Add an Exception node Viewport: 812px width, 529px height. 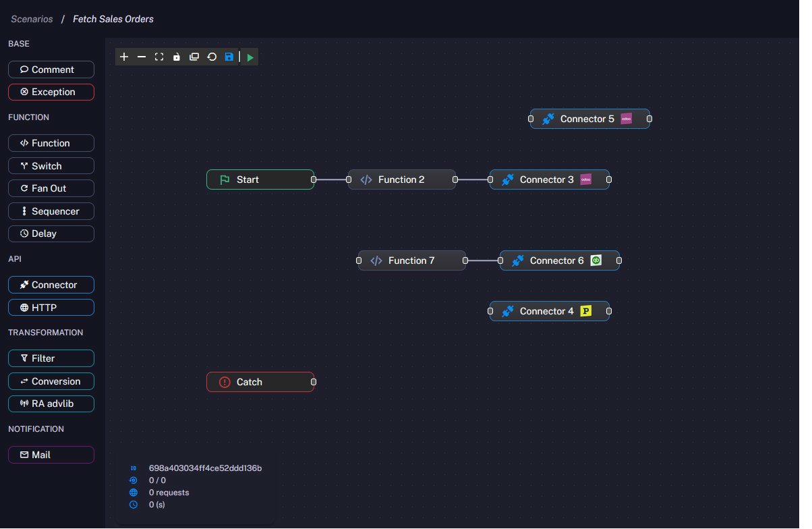click(x=51, y=92)
